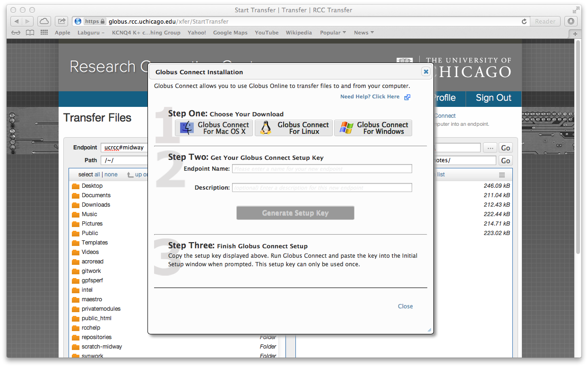
Task: Click the Downloads folder icon
Action: point(76,205)
